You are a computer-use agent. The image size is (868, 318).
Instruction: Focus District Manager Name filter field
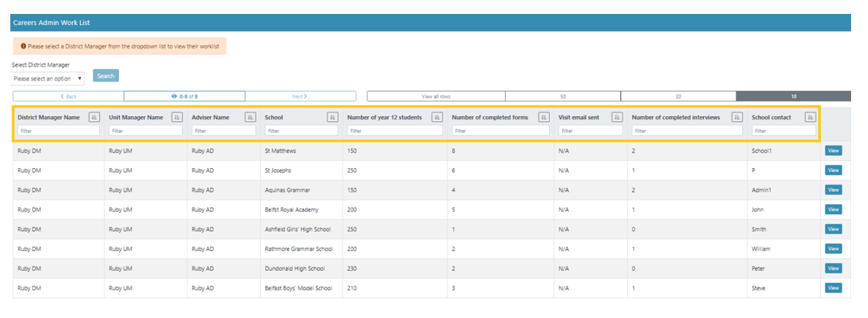pyautogui.click(x=59, y=131)
